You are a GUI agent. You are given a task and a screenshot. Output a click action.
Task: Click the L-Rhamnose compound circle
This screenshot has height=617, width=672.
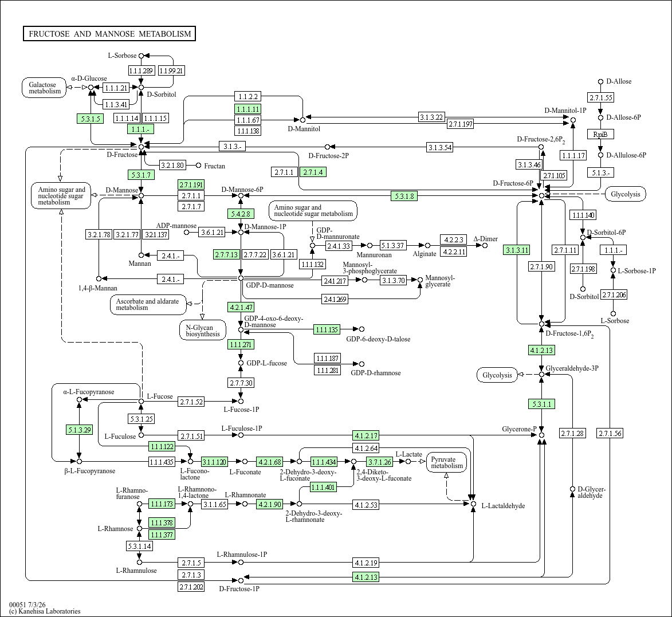139,529
